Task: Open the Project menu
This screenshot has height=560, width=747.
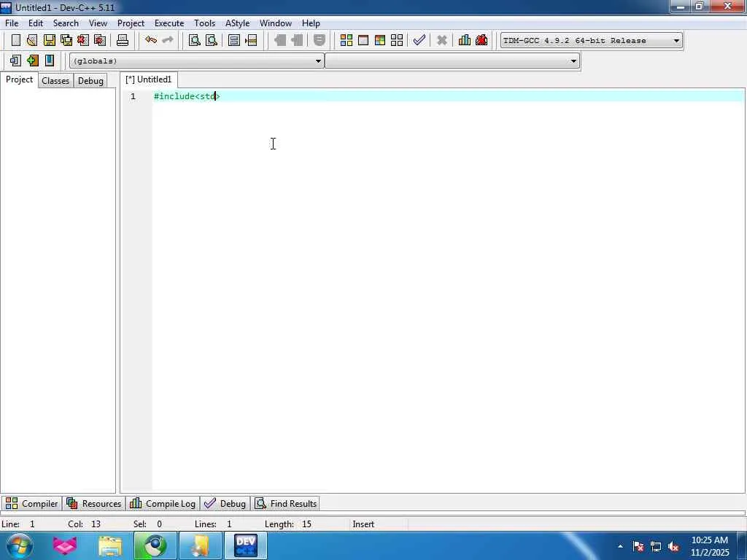Action: click(x=131, y=23)
